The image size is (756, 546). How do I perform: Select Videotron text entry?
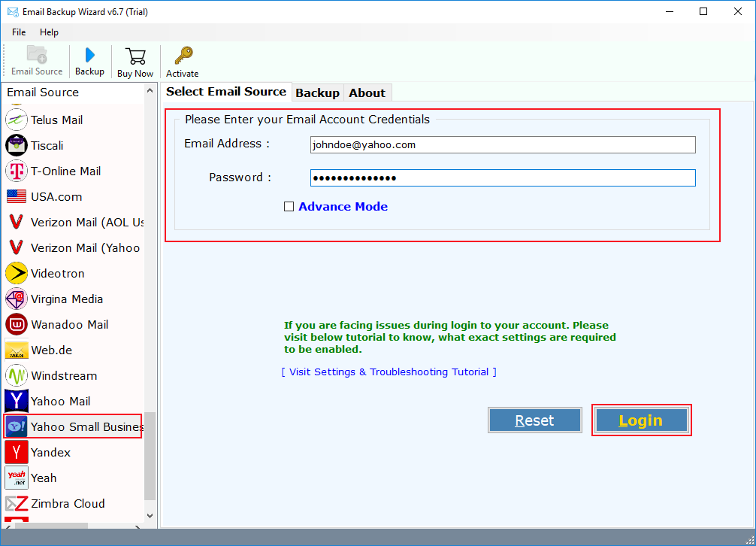point(57,273)
